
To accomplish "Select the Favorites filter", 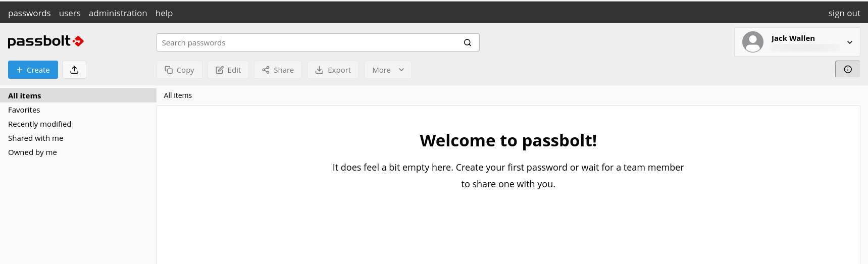I will pos(24,110).
